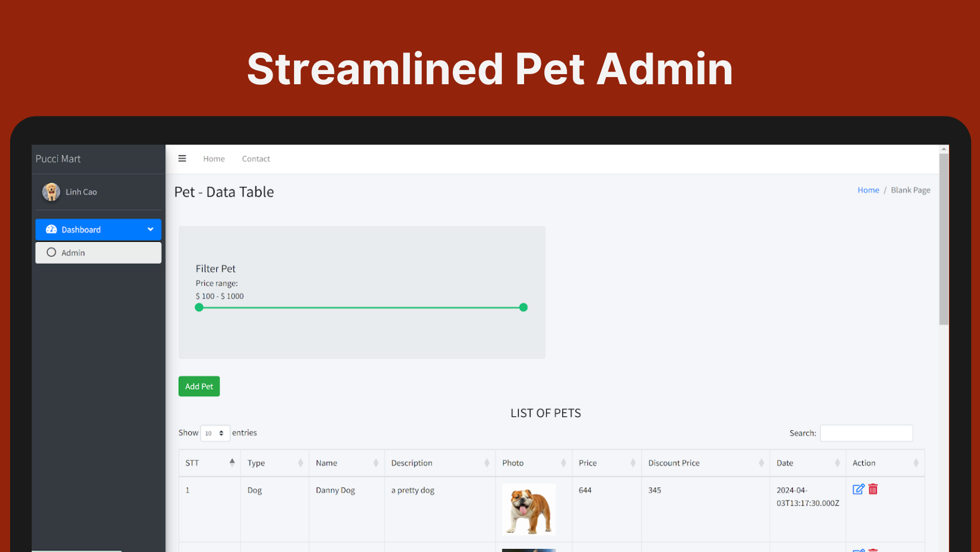Follow the Home breadcrumb link
The width and height of the screenshot is (980, 552).
point(868,190)
